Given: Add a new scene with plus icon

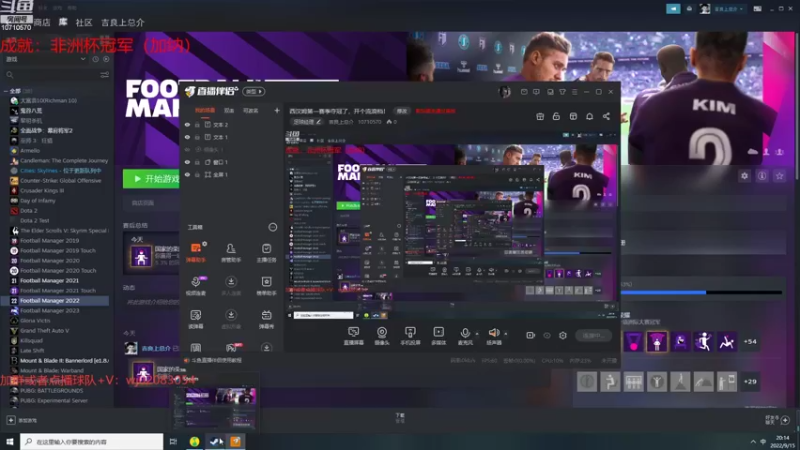Looking at the screenshot, I should tap(277, 110).
